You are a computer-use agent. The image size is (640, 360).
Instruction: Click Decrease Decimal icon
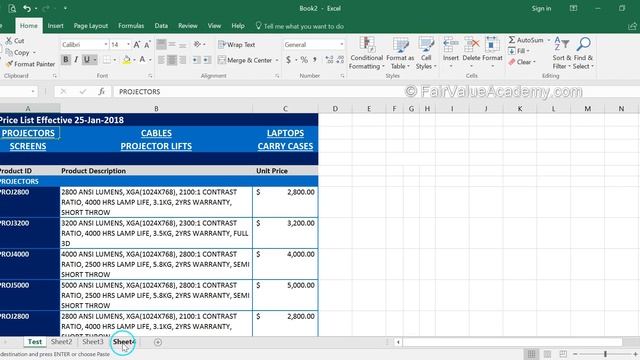tap(340, 60)
